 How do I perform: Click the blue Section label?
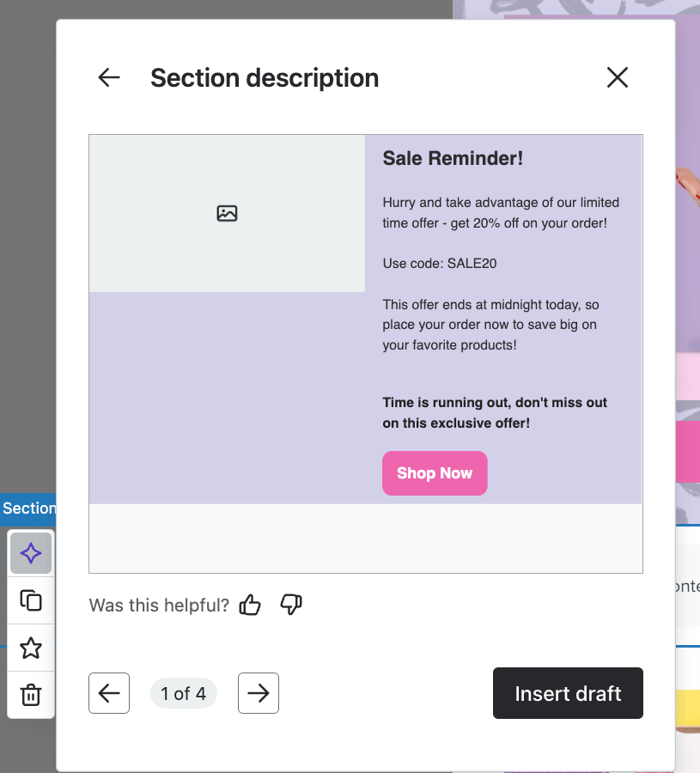point(26,508)
